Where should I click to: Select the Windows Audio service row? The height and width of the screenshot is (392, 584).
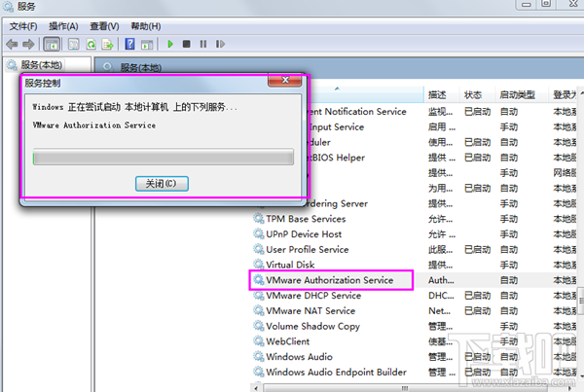point(415,357)
